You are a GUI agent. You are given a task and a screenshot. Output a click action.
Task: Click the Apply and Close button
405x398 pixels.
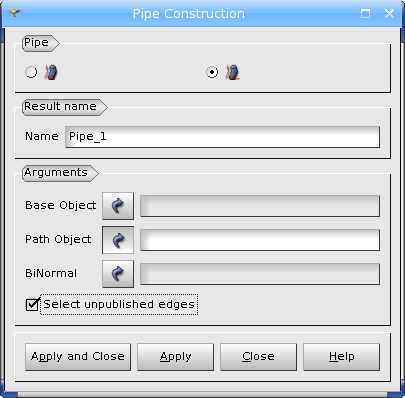(x=78, y=357)
